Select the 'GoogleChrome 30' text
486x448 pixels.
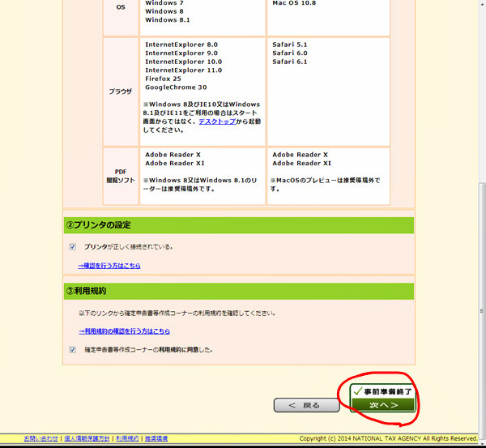click(x=176, y=87)
